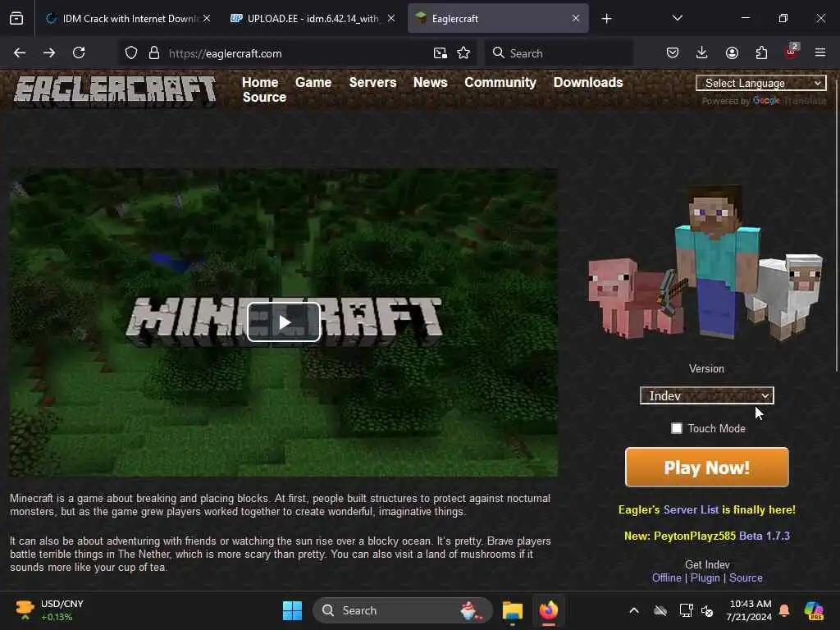Open the Select Language dropdown

coord(760,83)
